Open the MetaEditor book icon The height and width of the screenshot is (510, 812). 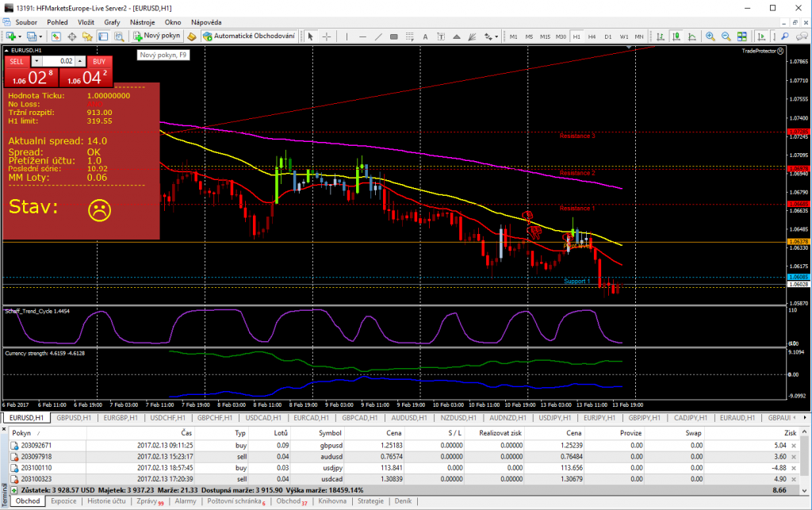[192, 36]
